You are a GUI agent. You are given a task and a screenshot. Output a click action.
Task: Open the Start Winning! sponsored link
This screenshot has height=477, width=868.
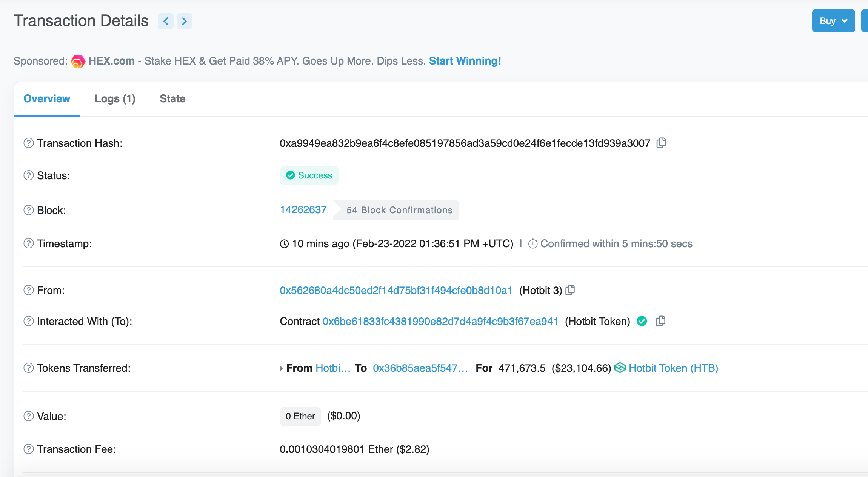[x=465, y=61]
